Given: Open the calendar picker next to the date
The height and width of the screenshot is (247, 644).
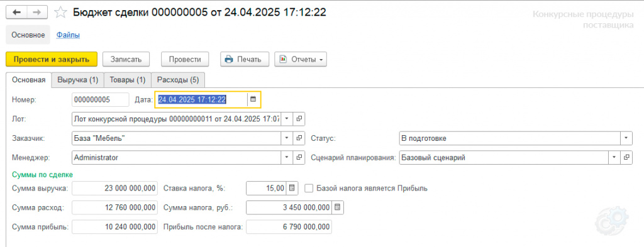Looking at the screenshot, I should pos(253,99).
